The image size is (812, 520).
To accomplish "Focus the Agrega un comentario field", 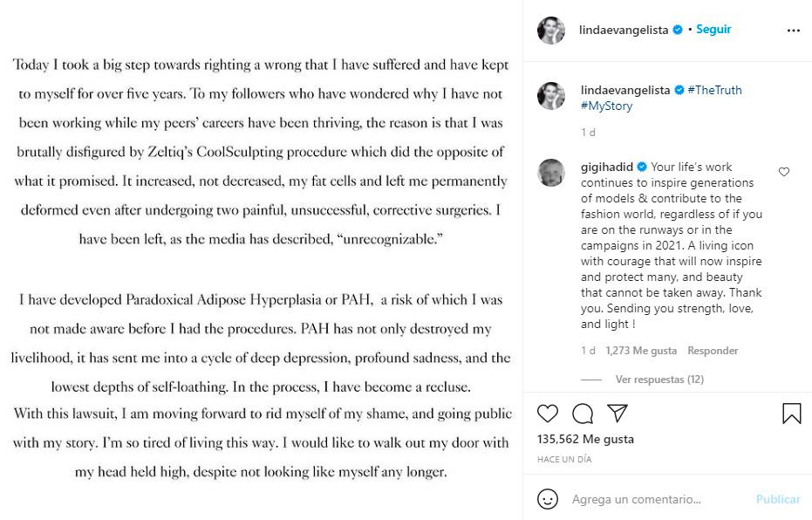I will [654, 499].
